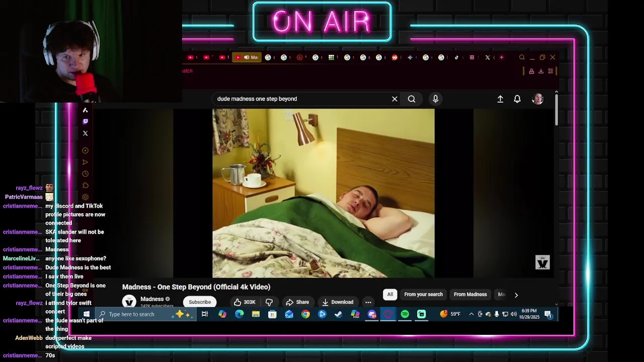
Task: Open Windows Start menu
Action: (x=87, y=314)
